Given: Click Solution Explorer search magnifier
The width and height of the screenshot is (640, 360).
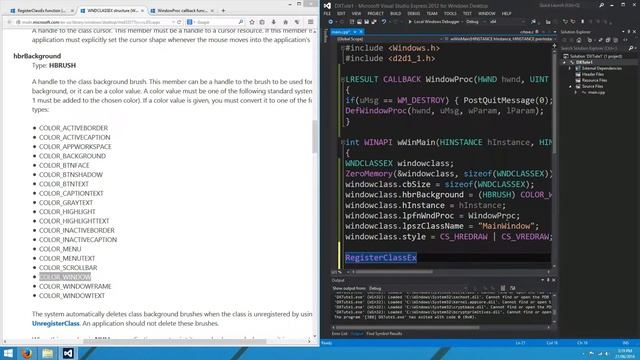Looking at the screenshot, I should 631,48.
